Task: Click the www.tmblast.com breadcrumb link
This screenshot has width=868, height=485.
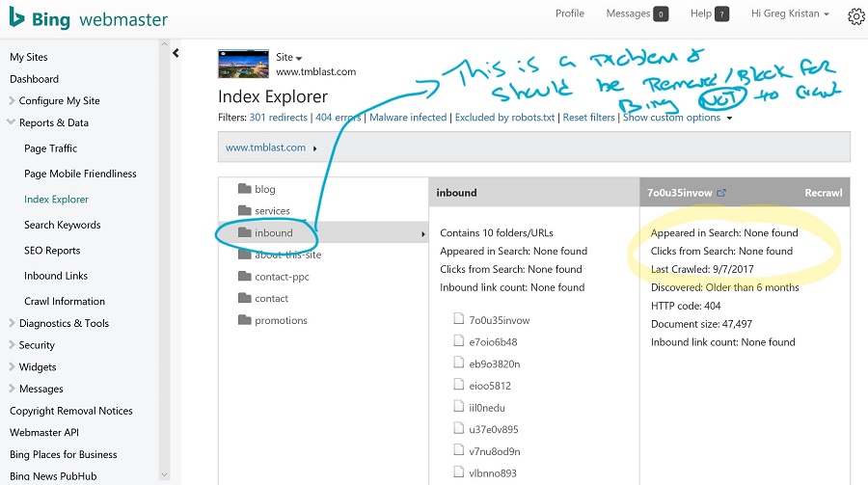Action: pos(266,148)
